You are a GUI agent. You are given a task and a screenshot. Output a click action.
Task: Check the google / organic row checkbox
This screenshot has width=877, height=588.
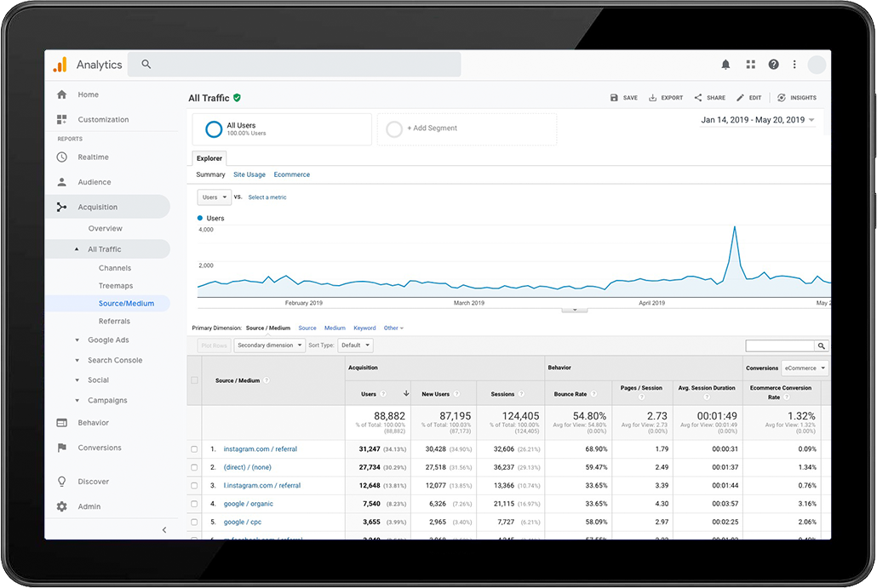point(194,504)
